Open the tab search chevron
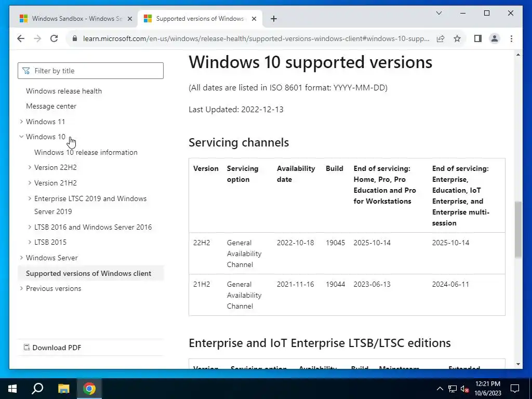This screenshot has height=399, width=532. [x=438, y=13]
